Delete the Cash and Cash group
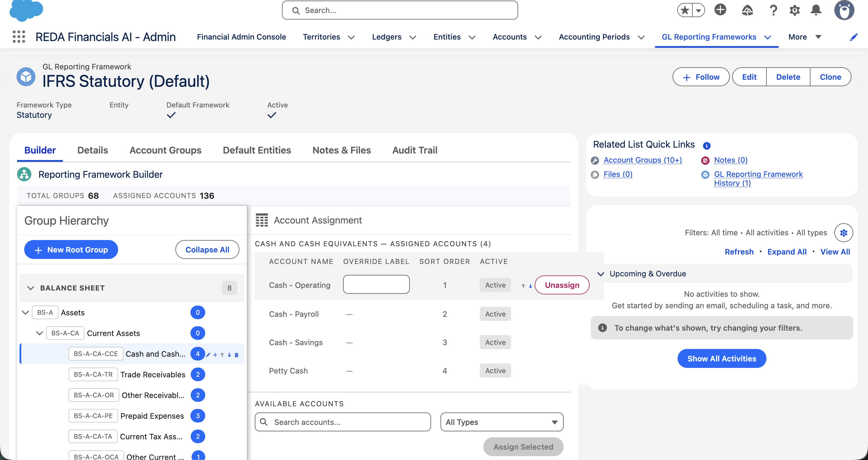868x460 pixels. pyautogui.click(x=236, y=355)
